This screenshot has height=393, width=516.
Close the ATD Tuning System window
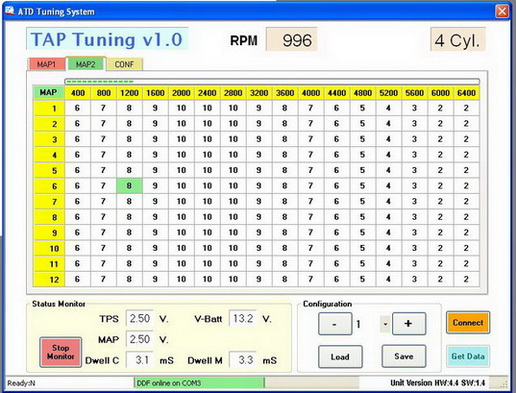click(502, 12)
